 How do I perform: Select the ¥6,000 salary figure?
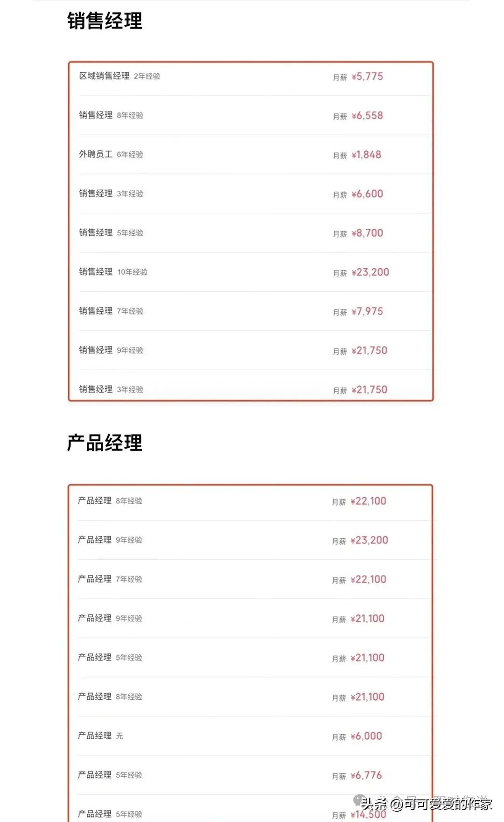(x=366, y=736)
